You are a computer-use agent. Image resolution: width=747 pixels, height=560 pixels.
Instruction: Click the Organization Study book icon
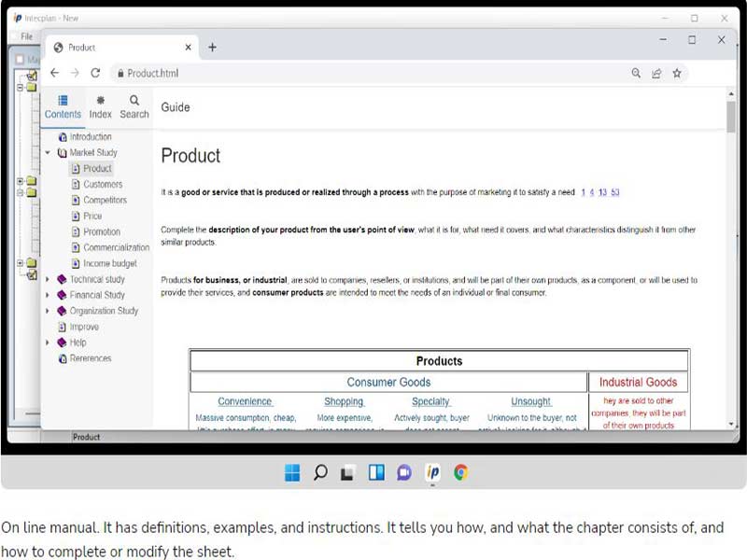click(x=62, y=311)
